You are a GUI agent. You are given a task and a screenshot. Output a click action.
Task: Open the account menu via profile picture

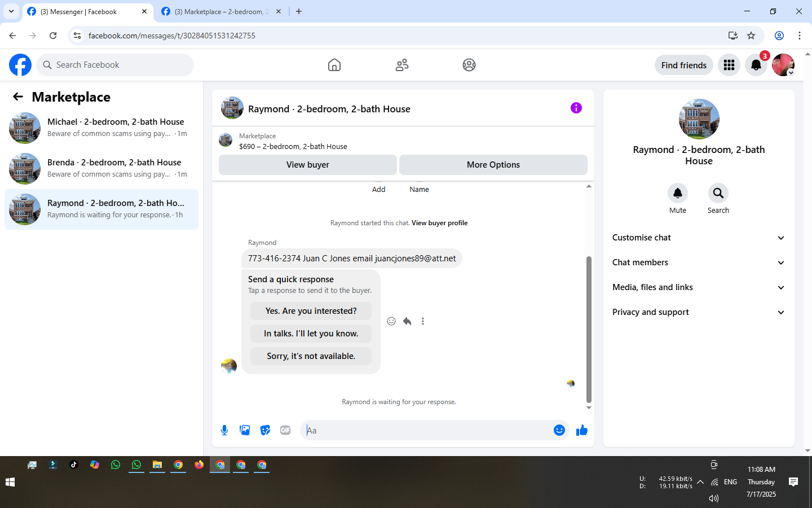click(x=783, y=65)
